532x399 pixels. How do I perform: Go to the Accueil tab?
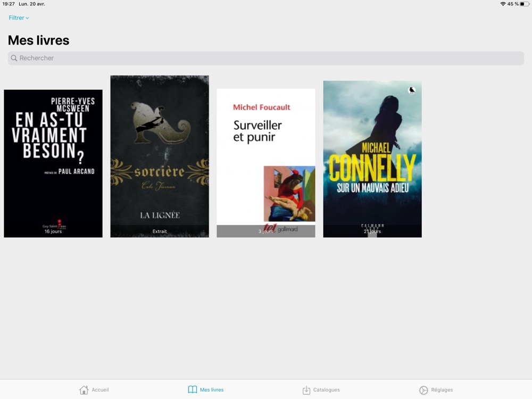[94, 390]
